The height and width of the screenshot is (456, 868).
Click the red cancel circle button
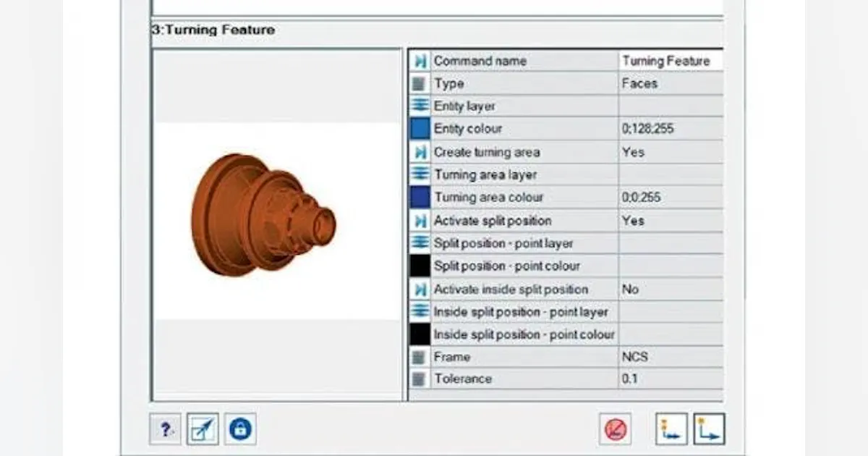click(615, 429)
